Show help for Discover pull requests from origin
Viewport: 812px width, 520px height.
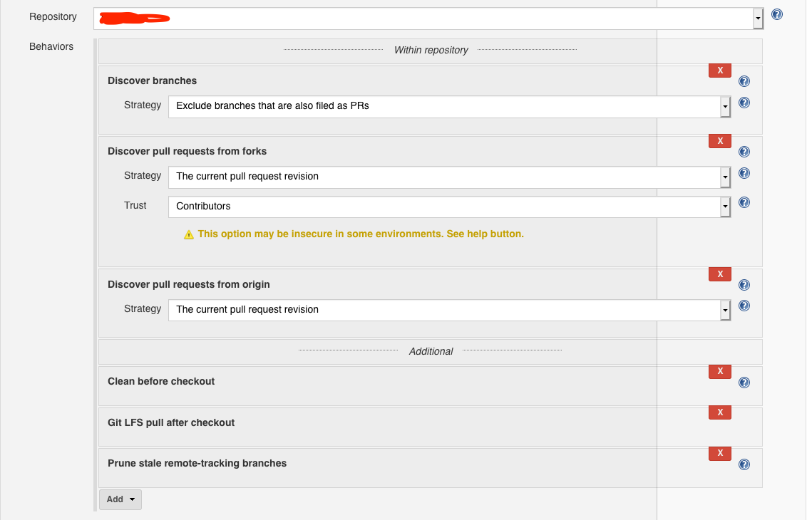tap(744, 285)
